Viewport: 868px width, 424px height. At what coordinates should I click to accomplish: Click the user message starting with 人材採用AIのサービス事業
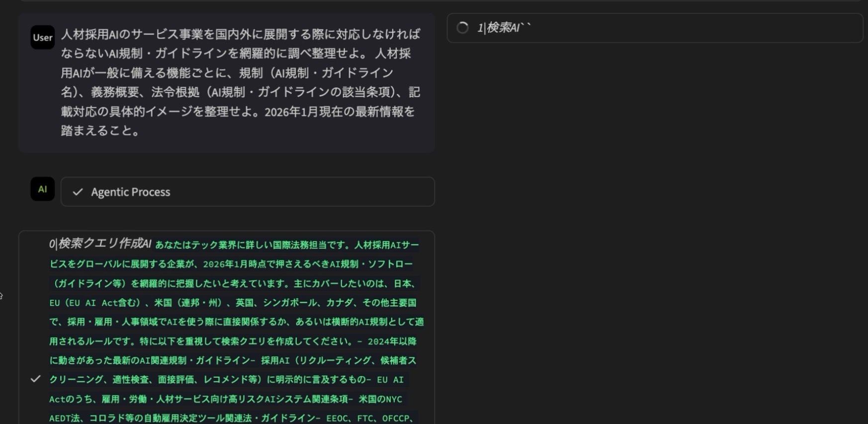click(x=240, y=34)
